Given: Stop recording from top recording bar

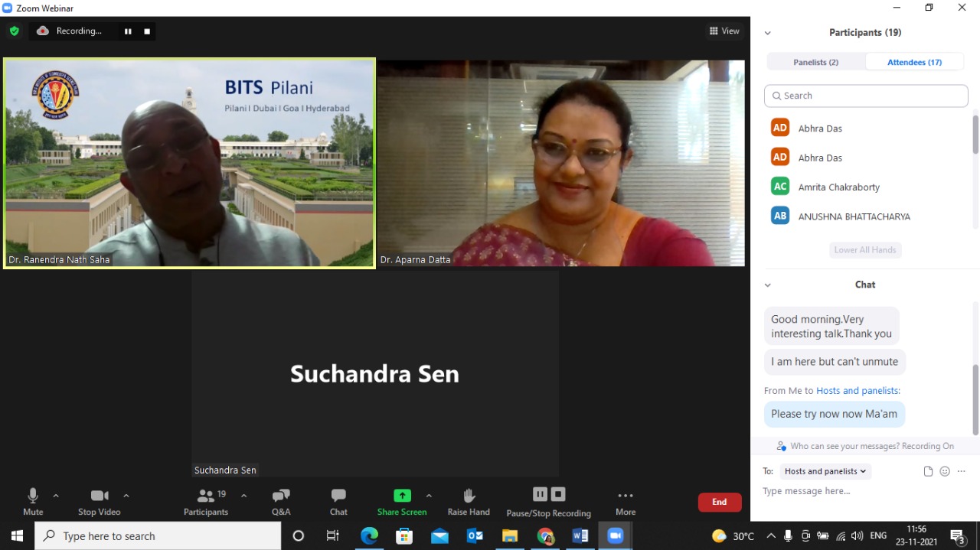Looking at the screenshot, I should [x=147, y=31].
